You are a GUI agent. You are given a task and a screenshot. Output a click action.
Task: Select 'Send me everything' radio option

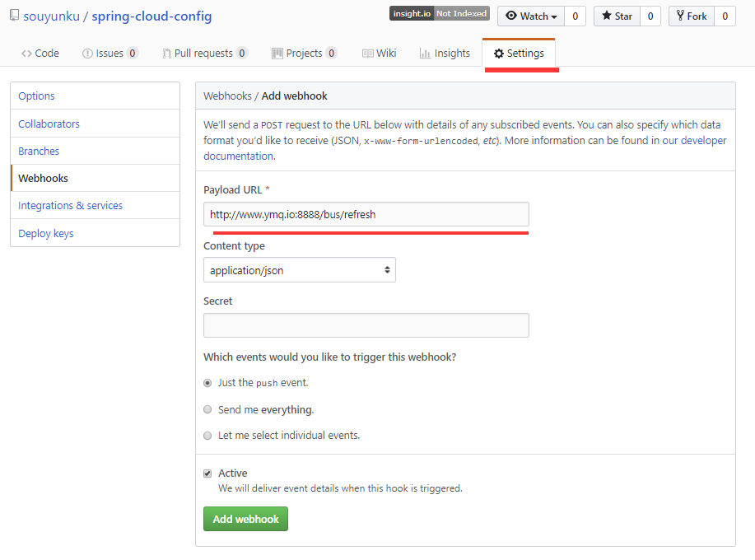point(207,409)
